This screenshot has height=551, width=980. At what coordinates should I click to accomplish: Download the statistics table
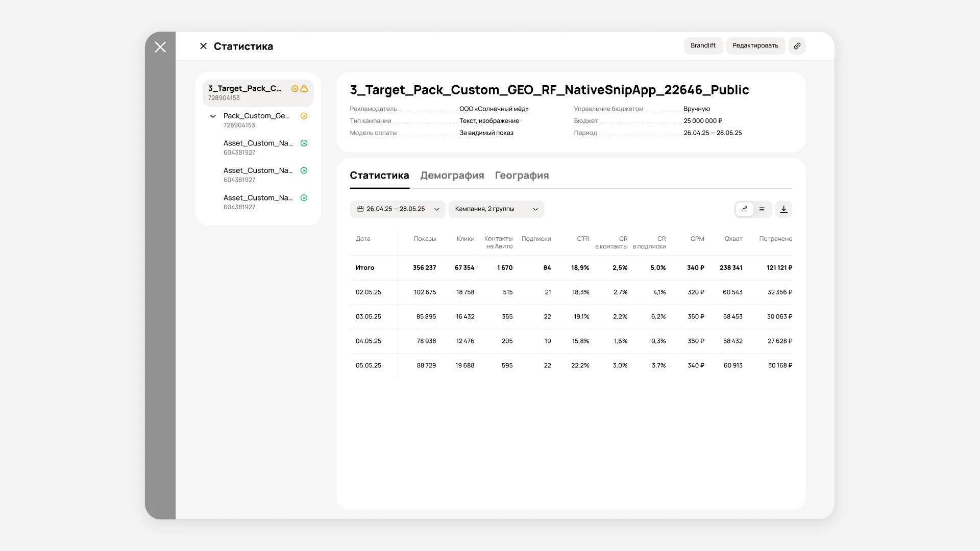coord(783,209)
